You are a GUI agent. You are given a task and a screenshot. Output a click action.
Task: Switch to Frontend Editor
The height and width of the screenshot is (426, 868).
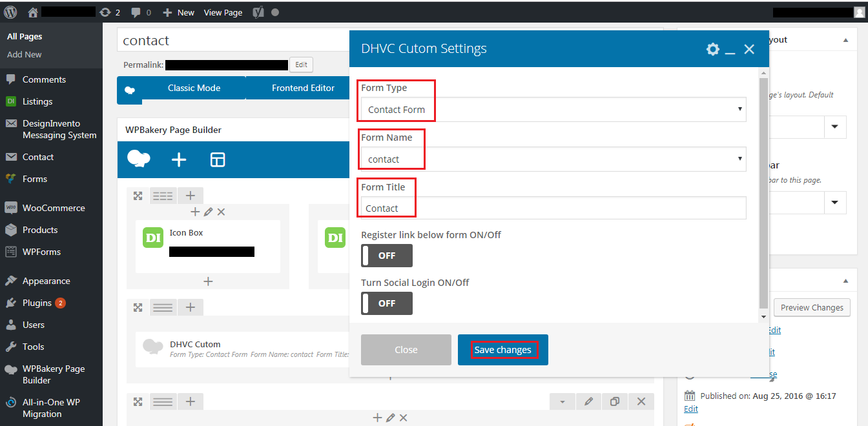coord(303,88)
